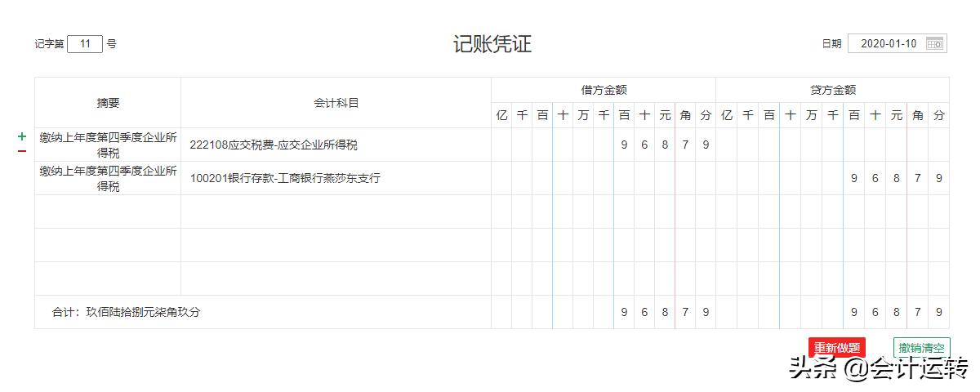Click the voucher number field showing 11
980x392 pixels.
pyautogui.click(x=85, y=43)
